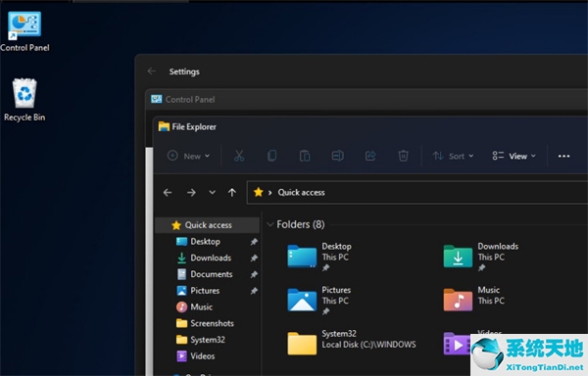Unpin Pictures using its sidebar pin icon
This screenshot has width=588, height=376.
click(254, 291)
